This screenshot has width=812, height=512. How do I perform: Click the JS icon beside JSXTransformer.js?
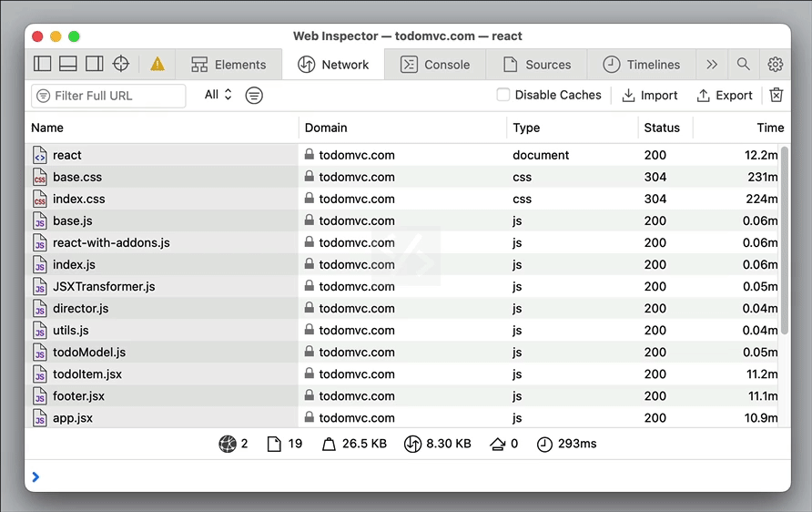(x=40, y=287)
